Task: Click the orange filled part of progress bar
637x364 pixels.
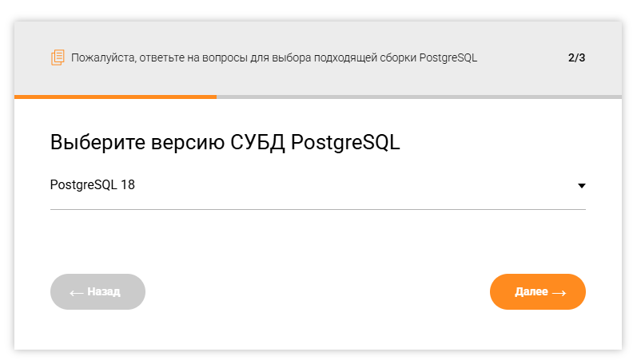Action: click(115, 97)
